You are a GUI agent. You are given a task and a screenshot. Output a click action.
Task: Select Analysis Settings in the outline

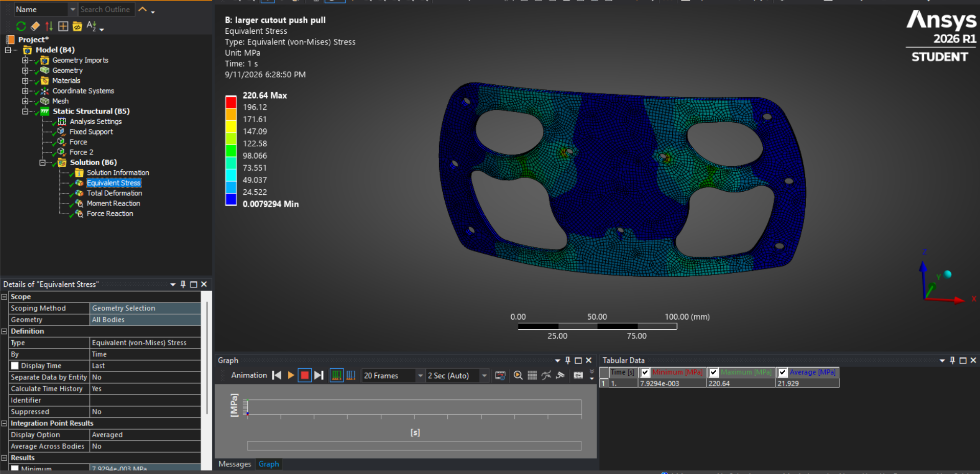[x=96, y=122]
